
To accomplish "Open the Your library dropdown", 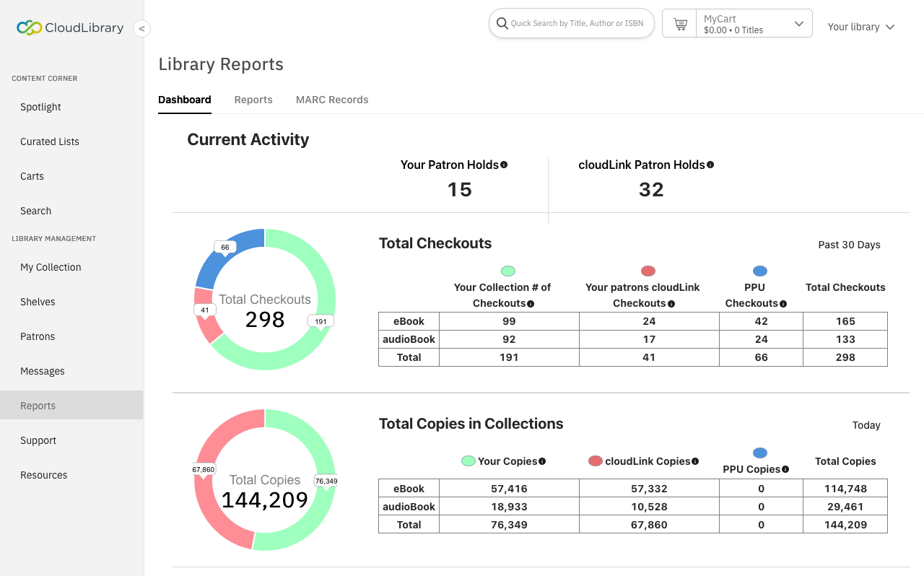I will point(861,27).
